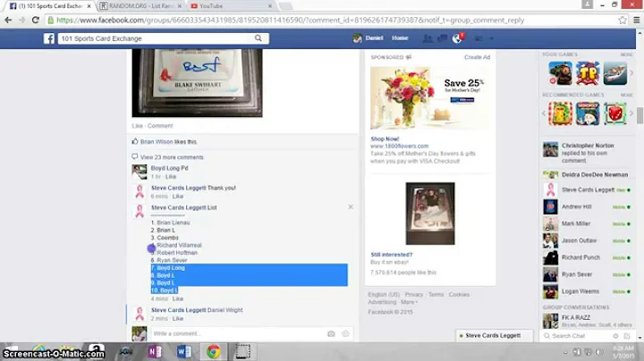Open the train game icon in Your Games
644x361 pixels.
560,73
